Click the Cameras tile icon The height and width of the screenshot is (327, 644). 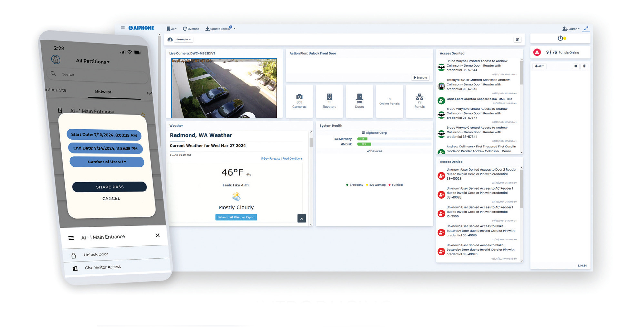[x=299, y=97]
